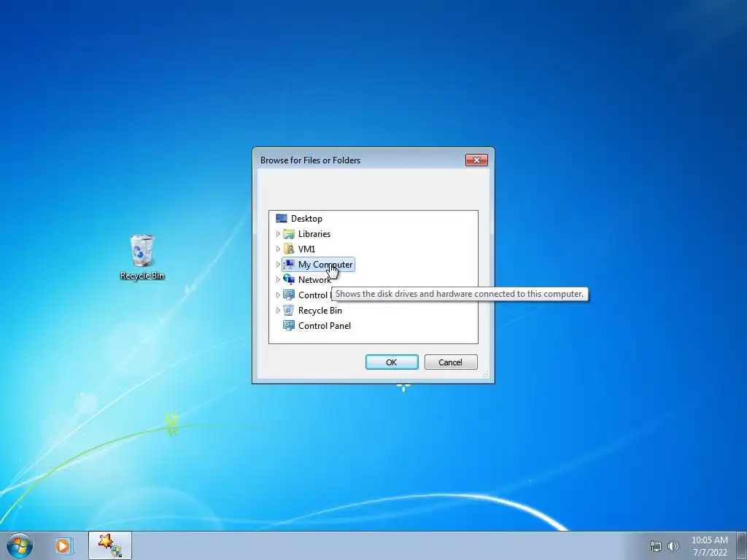747x560 pixels.
Task: Click the My Computer icon in the tree
Action: (x=289, y=264)
